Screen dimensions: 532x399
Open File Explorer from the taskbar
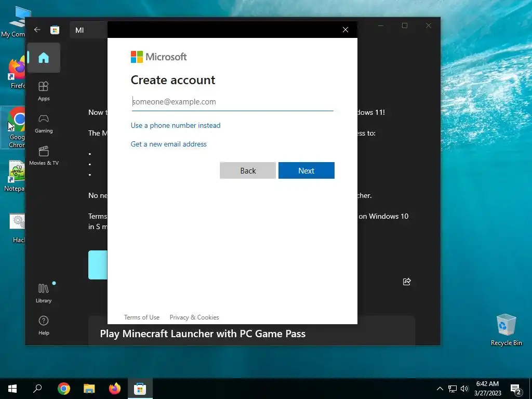tap(89, 389)
